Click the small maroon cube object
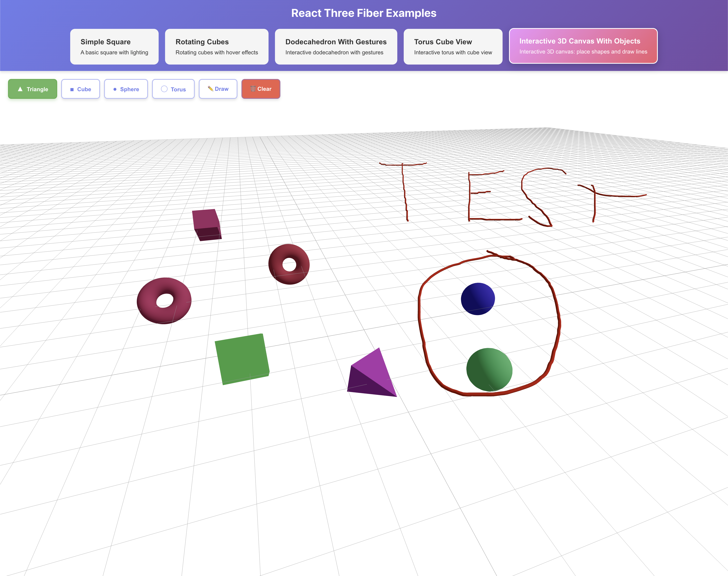Viewport: 728px width, 576px height. coord(206,223)
